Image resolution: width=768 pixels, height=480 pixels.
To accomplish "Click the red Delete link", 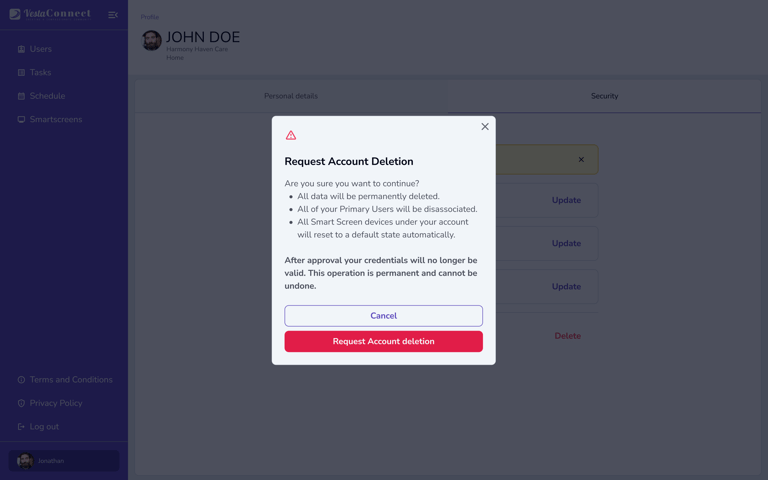I will pyautogui.click(x=567, y=336).
